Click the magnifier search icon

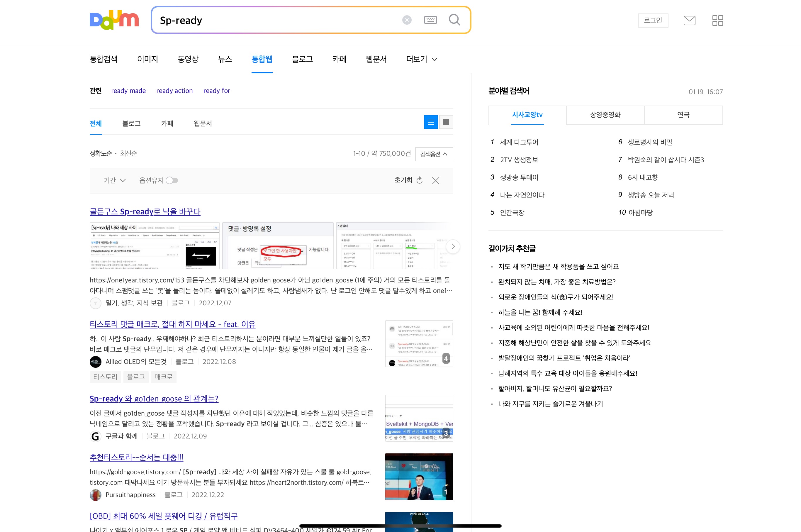pos(454,20)
